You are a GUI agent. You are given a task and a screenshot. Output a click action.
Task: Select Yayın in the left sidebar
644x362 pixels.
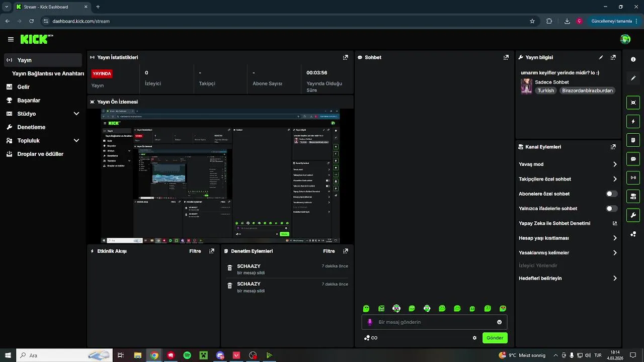pos(42,60)
